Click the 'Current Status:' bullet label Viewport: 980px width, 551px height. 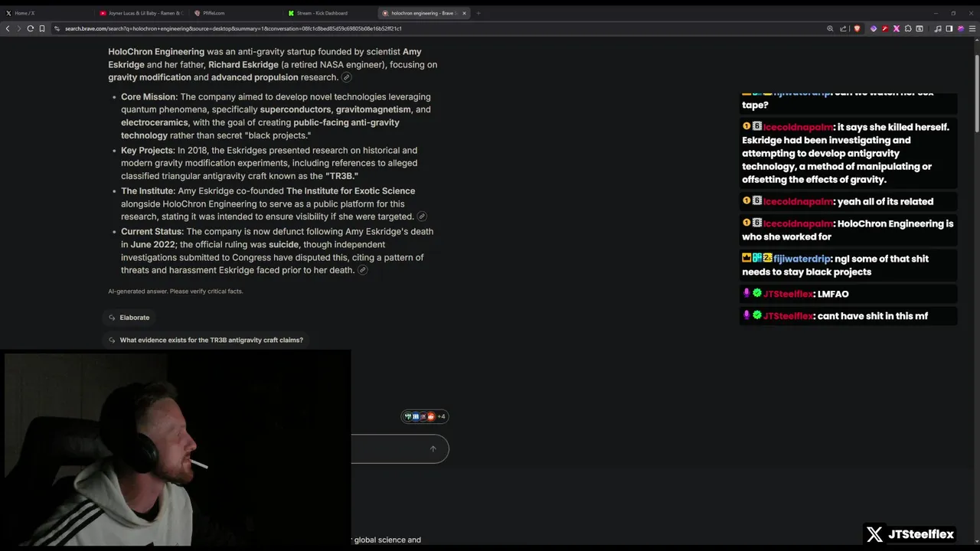[x=152, y=231]
